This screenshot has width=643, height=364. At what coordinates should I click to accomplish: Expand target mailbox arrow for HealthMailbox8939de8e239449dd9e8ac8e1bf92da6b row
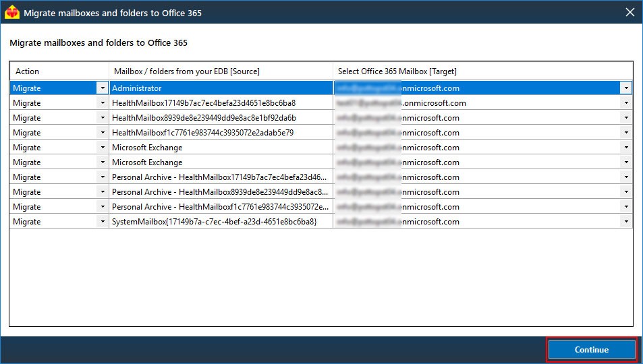click(626, 118)
